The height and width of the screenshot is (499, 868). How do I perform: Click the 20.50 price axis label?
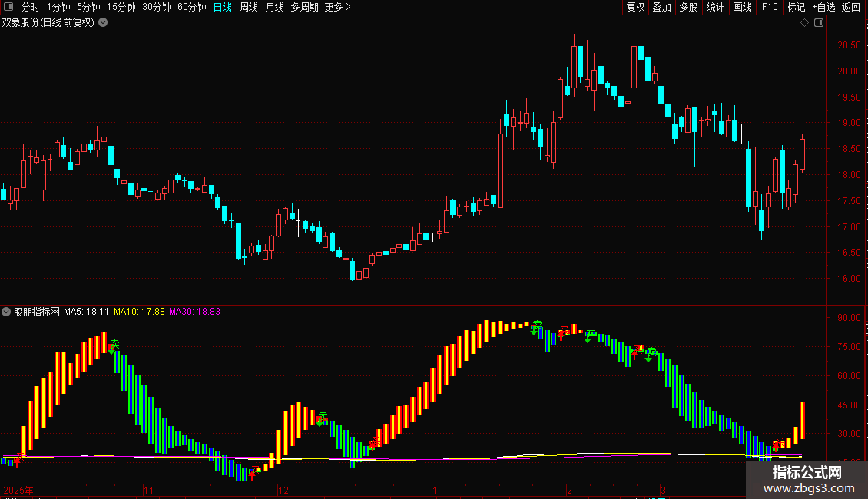pyautogui.click(x=849, y=45)
